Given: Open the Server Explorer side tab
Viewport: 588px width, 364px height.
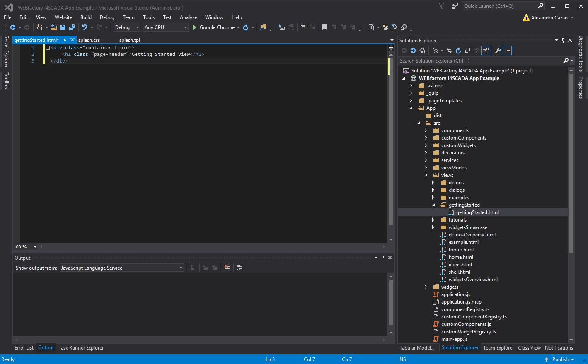Looking at the screenshot, I should [6, 52].
